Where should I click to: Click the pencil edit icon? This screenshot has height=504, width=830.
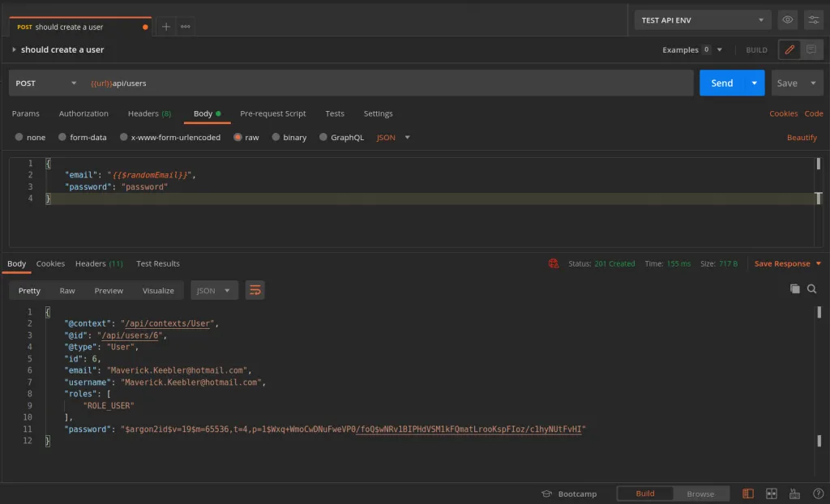789,49
